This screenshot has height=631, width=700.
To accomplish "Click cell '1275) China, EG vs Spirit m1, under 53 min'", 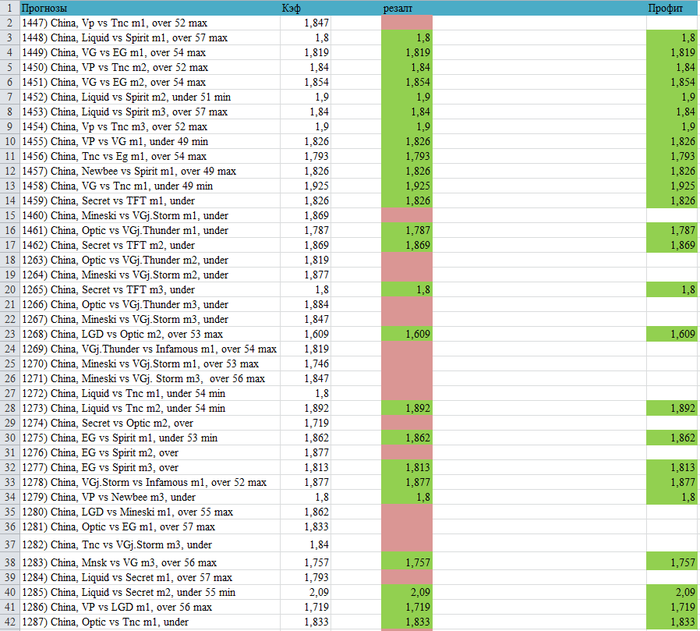I will 150,438.
